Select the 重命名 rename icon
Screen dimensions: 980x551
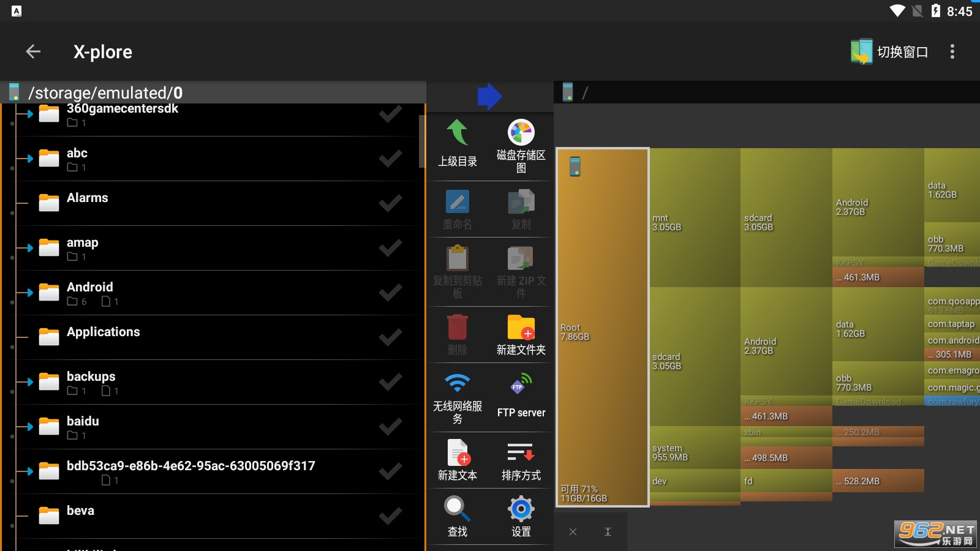[x=458, y=201]
